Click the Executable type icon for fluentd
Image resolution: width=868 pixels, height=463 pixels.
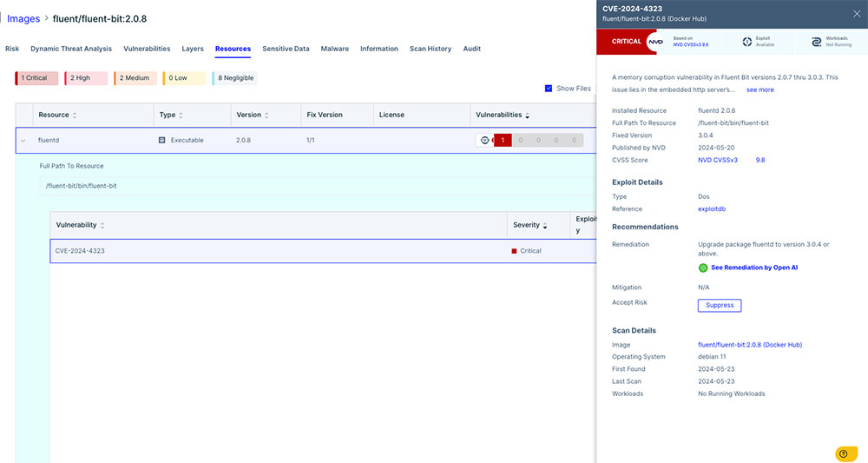(x=161, y=140)
